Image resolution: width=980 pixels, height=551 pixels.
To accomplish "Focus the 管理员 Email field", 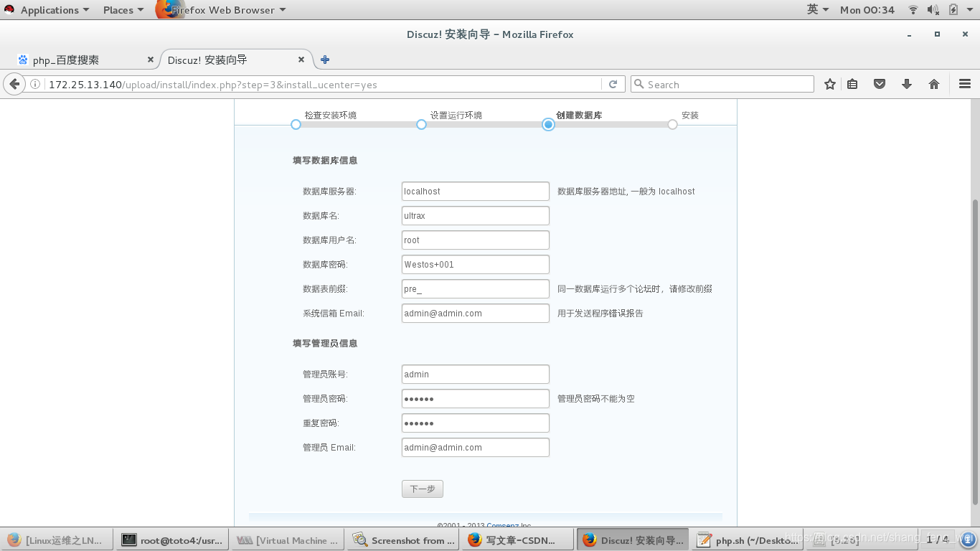I will [x=476, y=448].
